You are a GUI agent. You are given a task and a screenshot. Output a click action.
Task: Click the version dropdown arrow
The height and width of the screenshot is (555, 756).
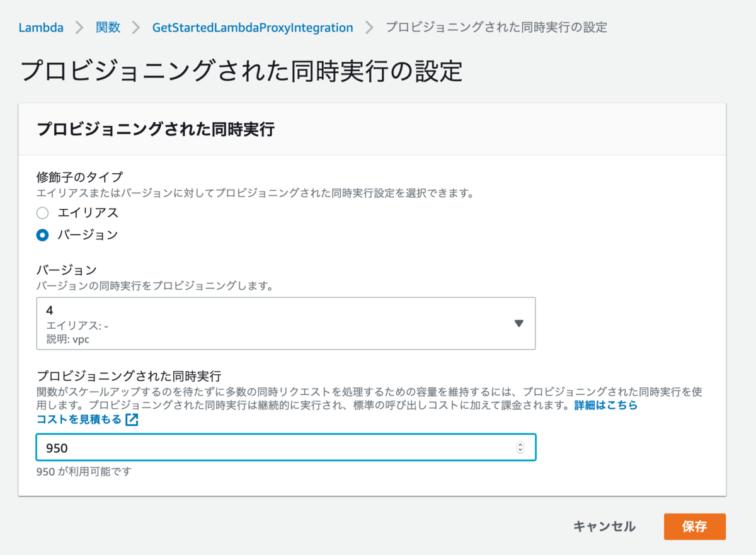coord(518,324)
